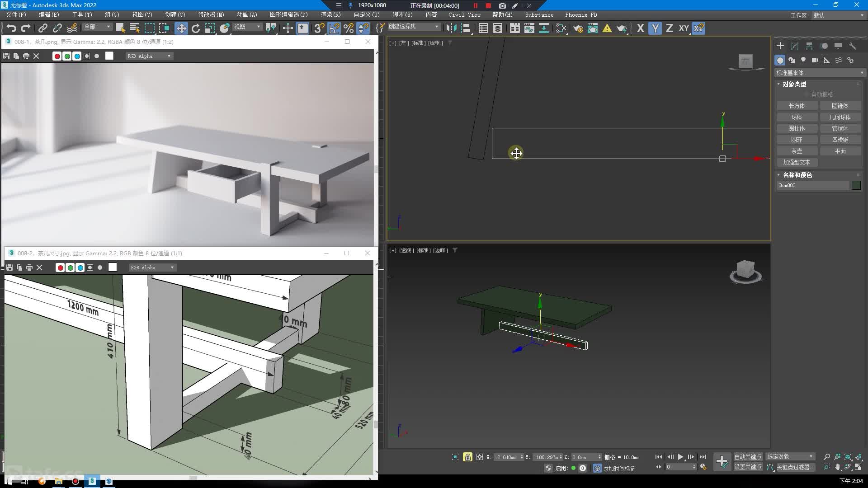Activate Select and Scale tool

210,28
